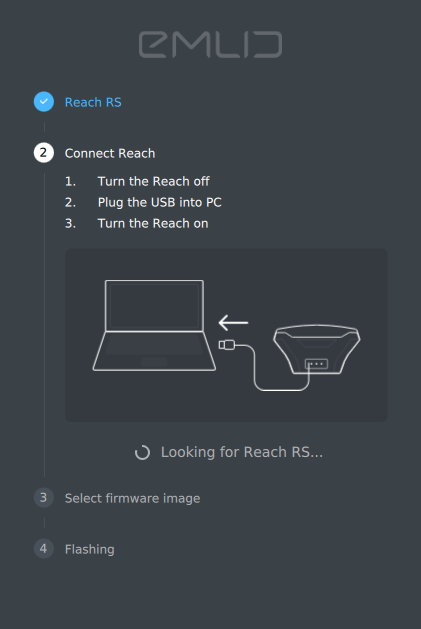Click the USB port on receiver drawing
The width and height of the screenshot is (421, 629).
coord(317,364)
